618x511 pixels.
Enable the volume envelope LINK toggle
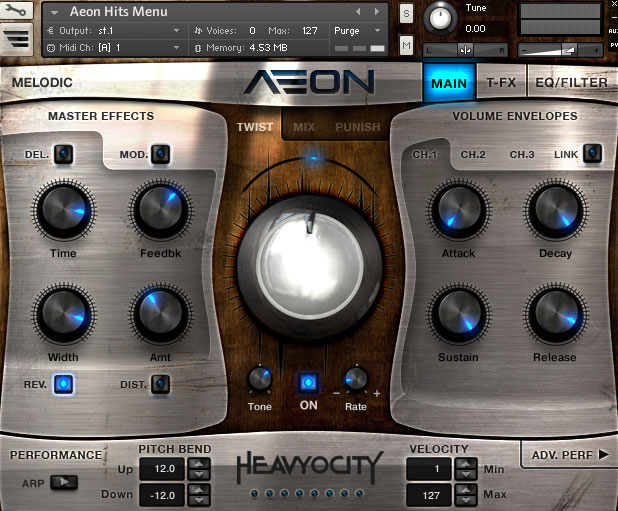pos(592,153)
